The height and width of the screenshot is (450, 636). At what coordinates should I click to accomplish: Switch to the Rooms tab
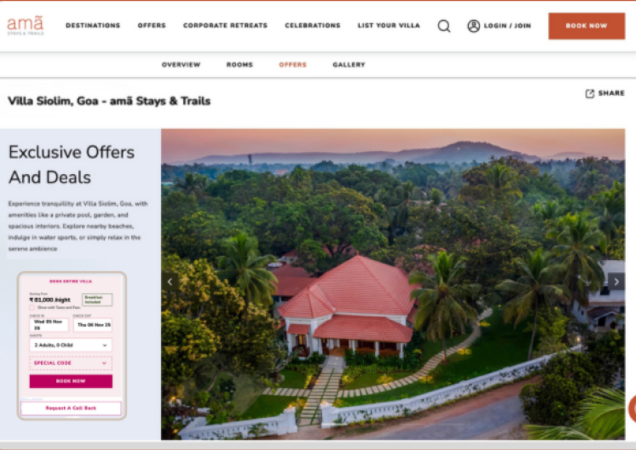point(240,65)
